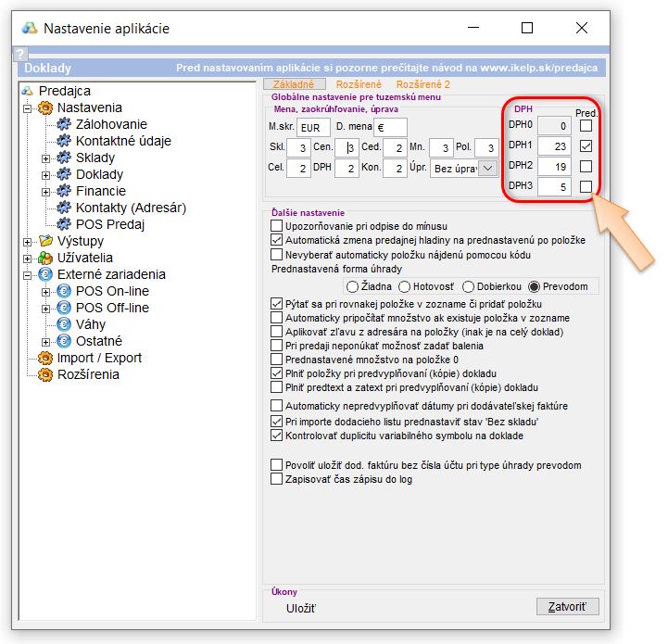Click the Import / Export icon
Screen dimensions: 668x644
(45, 358)
